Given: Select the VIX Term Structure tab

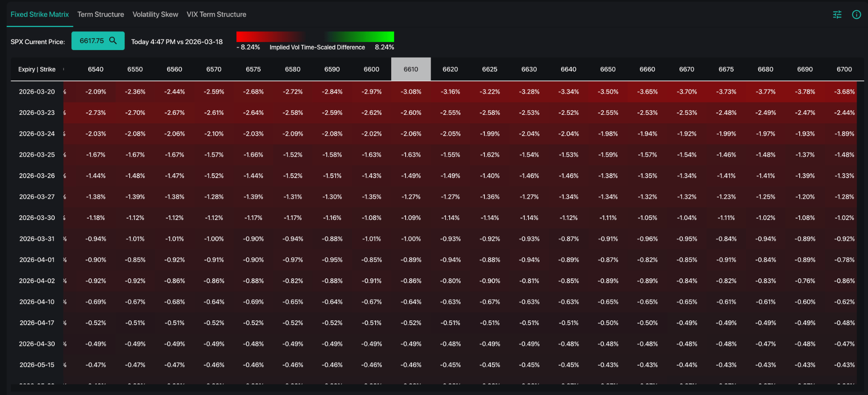Looking at the screenshot, I should coord(216,14).
